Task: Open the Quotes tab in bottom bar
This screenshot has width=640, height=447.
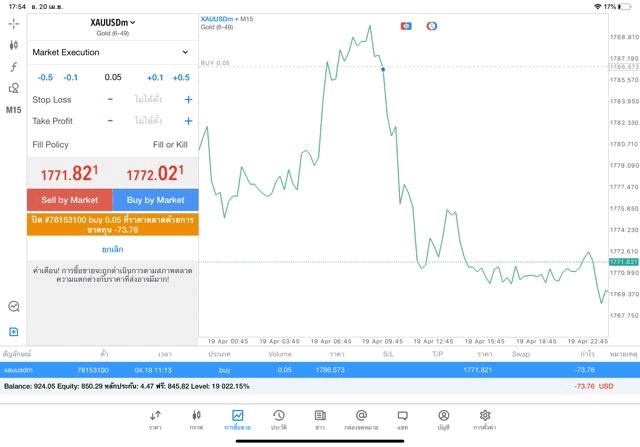Action: point(155,420)
